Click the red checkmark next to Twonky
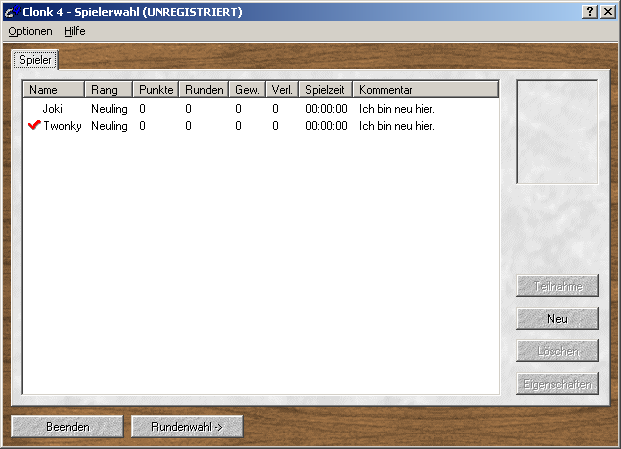This screenshot has height=449, width=621. point(34,126)
